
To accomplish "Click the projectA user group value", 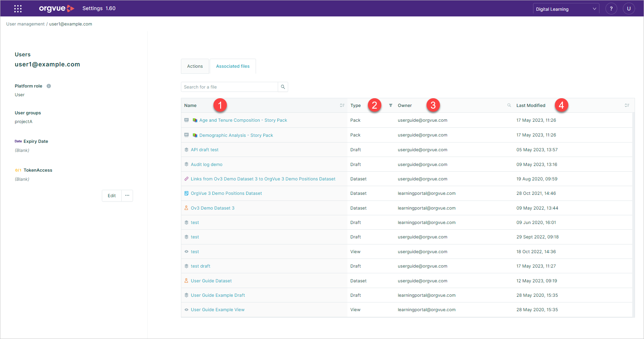I will [23, 122].
